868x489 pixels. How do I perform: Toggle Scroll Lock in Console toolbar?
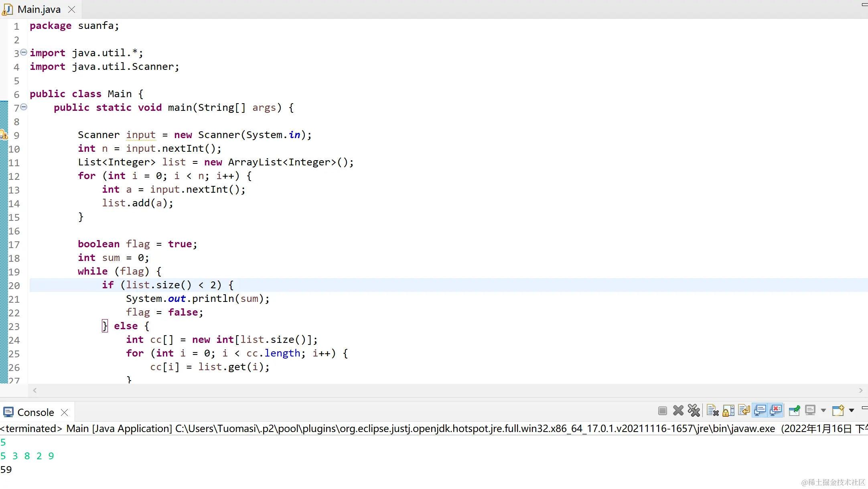[728, 411]
